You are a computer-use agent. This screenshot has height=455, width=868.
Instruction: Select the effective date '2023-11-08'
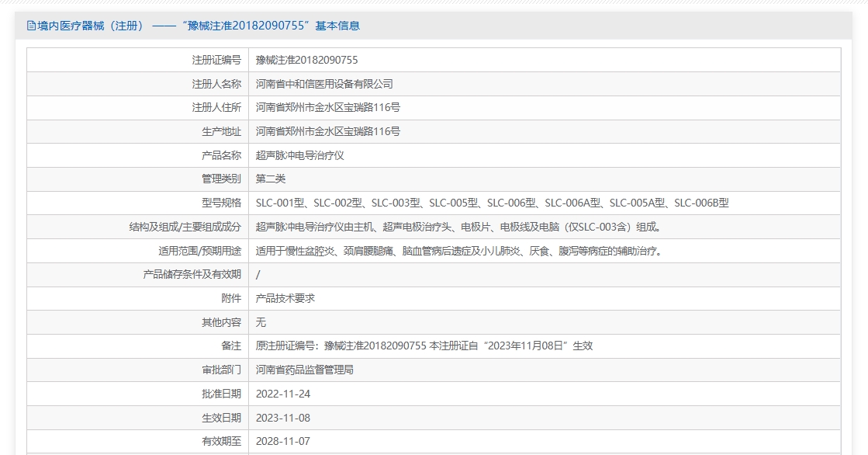click(283, 417)
